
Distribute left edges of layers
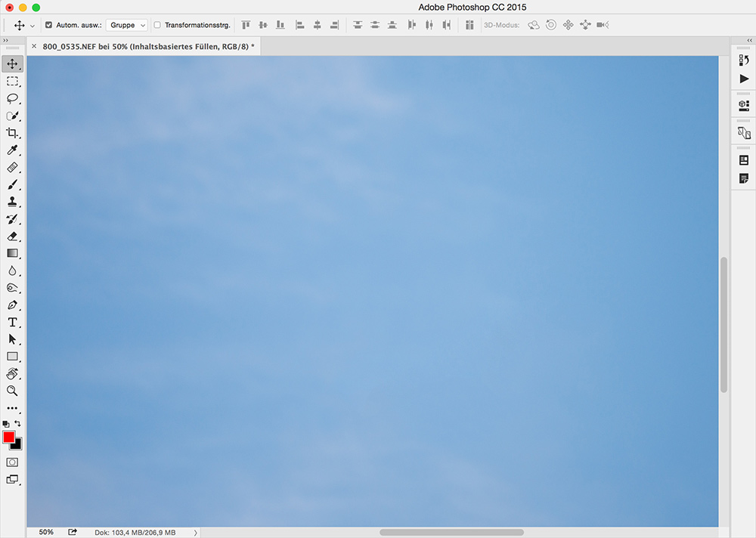point(412,25)
